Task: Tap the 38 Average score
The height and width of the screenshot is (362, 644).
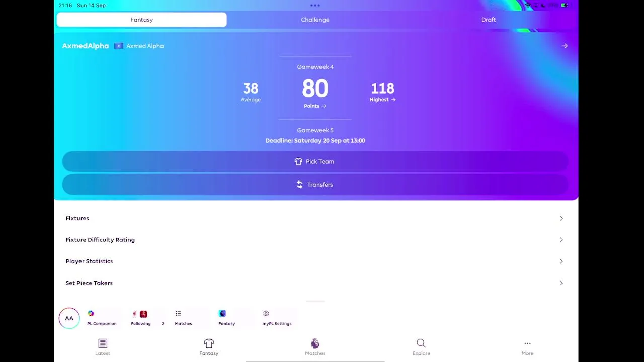Action: tap(251, 92)
